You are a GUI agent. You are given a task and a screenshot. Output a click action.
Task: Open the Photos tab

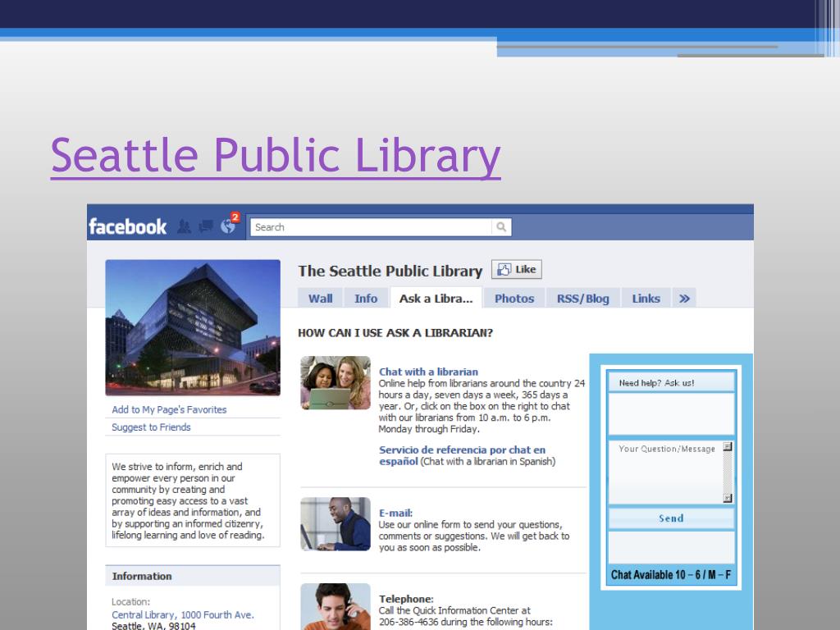coord(514,299)
